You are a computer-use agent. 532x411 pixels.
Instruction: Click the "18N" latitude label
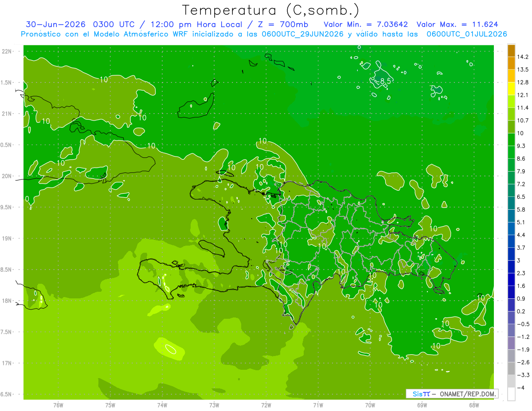[7, 301]
